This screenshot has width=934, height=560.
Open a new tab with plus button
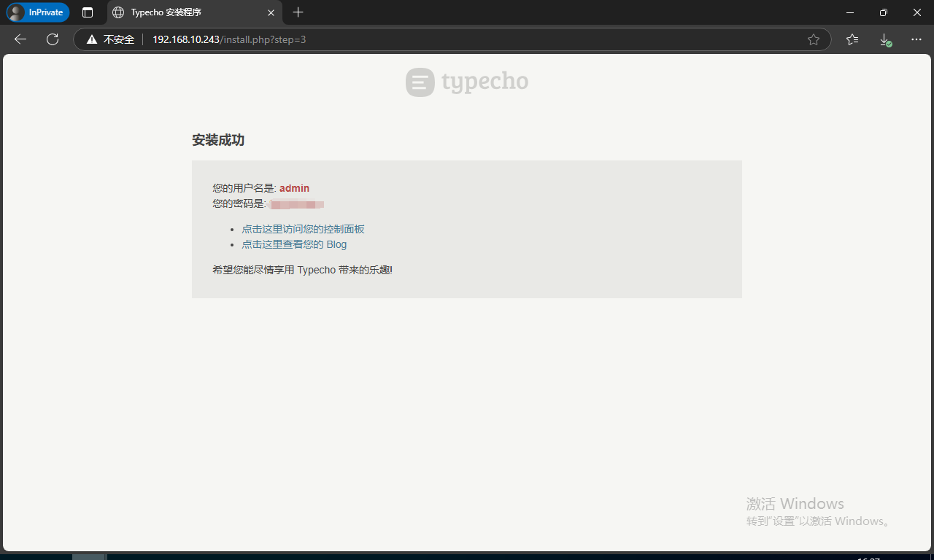click(x=298, y=12)
